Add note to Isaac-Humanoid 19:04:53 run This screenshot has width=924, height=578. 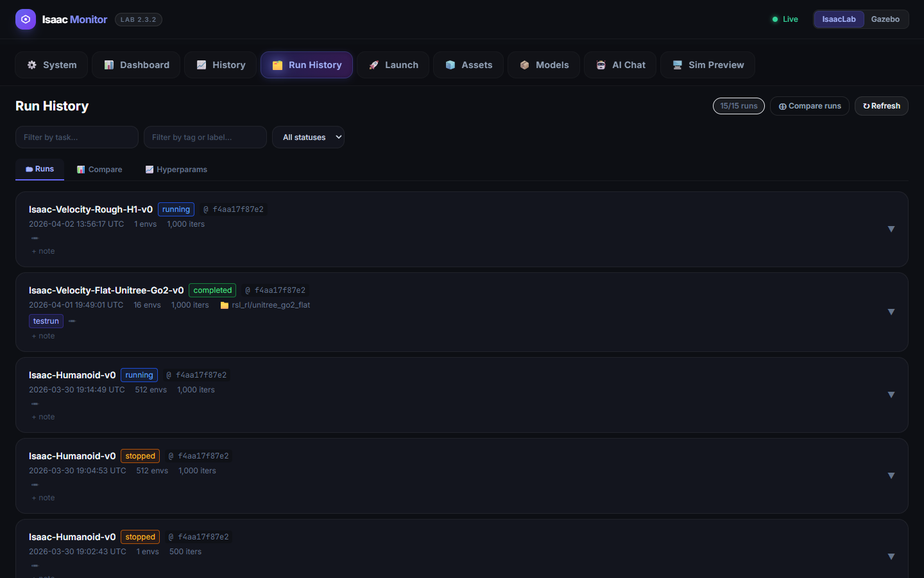tap(43, 498)
